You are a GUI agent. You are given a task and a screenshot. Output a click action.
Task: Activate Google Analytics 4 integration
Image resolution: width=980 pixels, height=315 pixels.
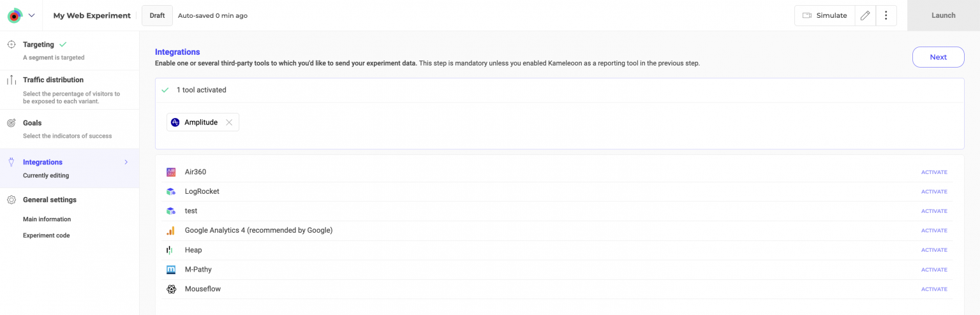[933, 231]
